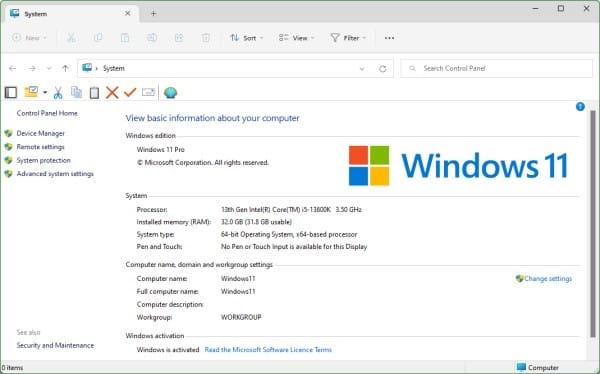
Task: Add a new tab with plus button
Action: [153, 13]
